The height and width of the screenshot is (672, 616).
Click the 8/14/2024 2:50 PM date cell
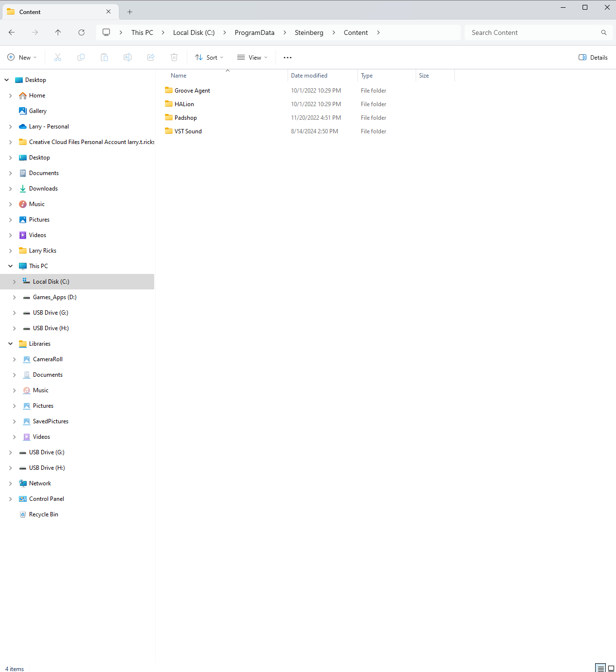tap(314, 131)
